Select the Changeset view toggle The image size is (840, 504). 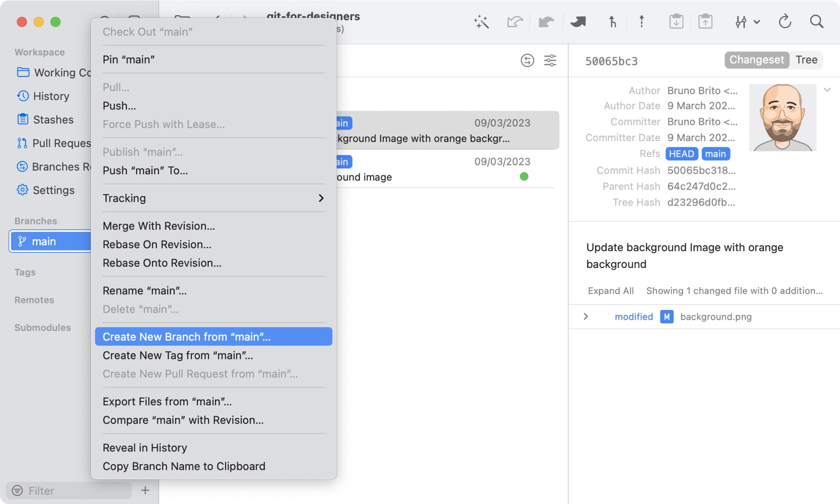[x=756, y=60]
